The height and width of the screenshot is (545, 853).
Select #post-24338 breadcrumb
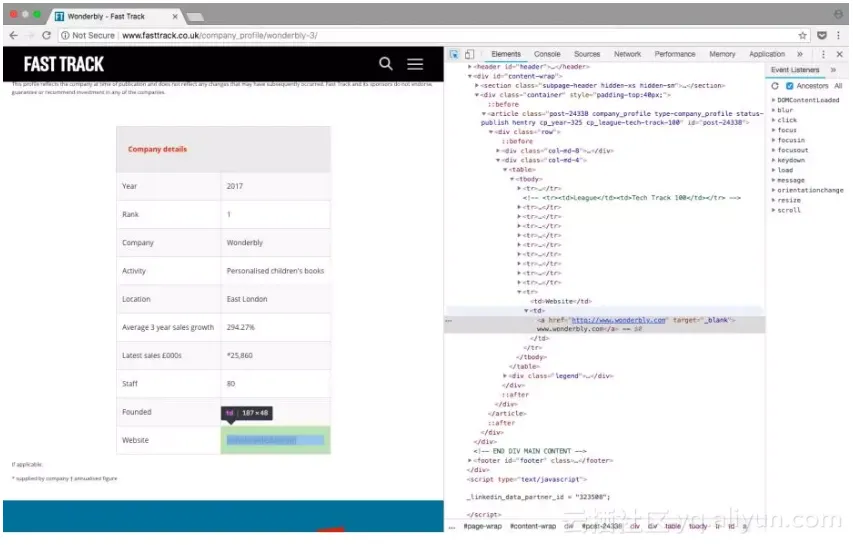601,527
